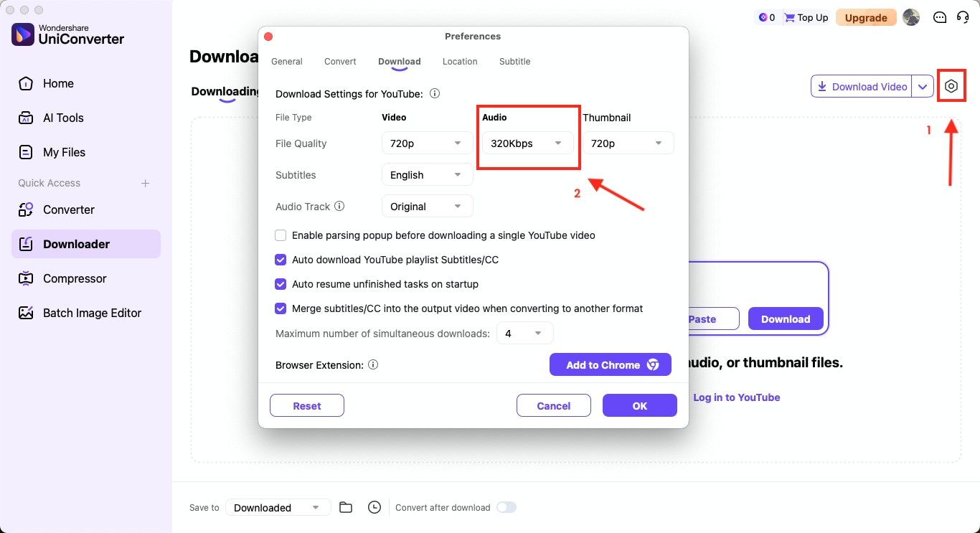Click Log in to YouTube link
This screenshot has height=533, width=980.
pos(737,397)
